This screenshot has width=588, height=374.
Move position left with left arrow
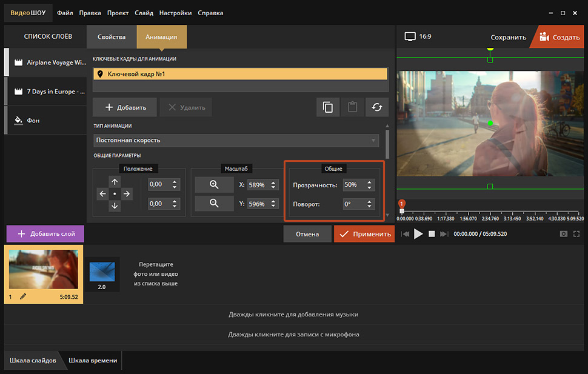click(x=102, y=194)
